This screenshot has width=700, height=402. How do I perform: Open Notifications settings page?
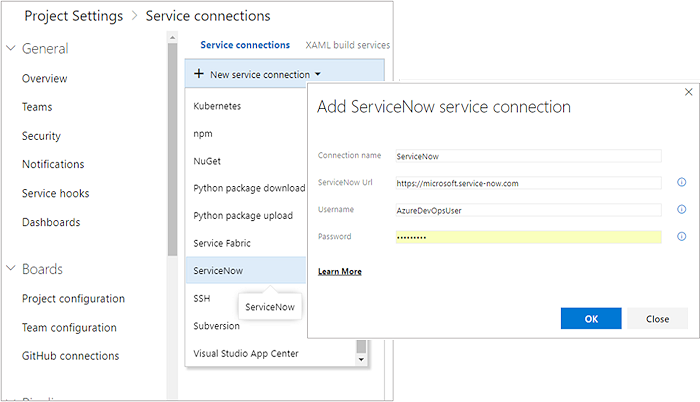[53, 164]
